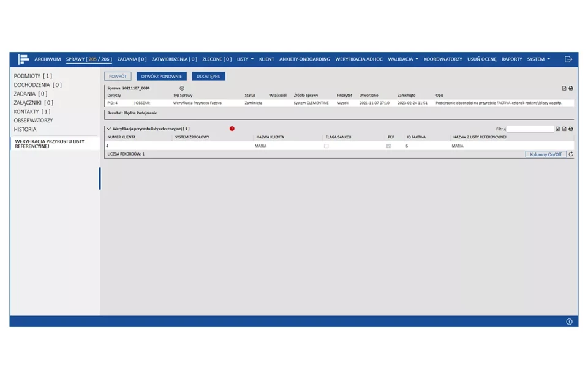This screenshot has width=588, height=379.
Task: Click the info icon next to case number
Action: pos(182,88)
